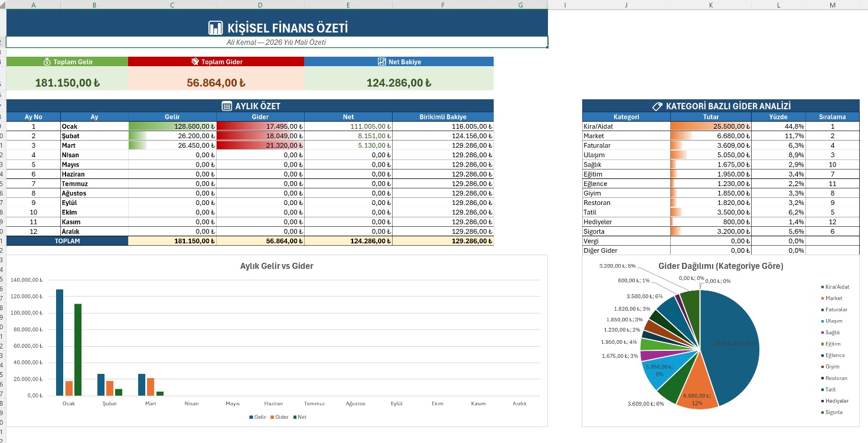Viewport: 868px width, 443px height.
Task: Click the tag icon beside KATEGORİ BAZLI GİDER ANALİZİ
Action: click(x=657, y=106)
